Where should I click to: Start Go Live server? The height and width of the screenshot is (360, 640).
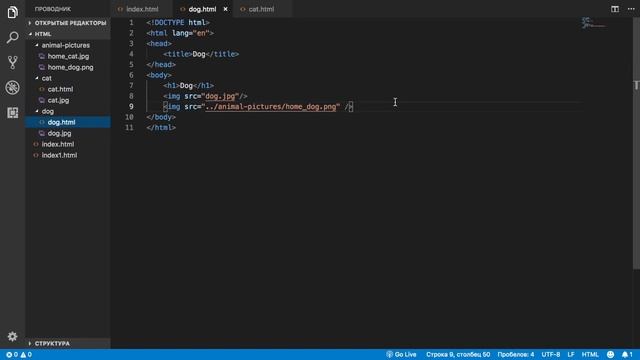(401, 354)
